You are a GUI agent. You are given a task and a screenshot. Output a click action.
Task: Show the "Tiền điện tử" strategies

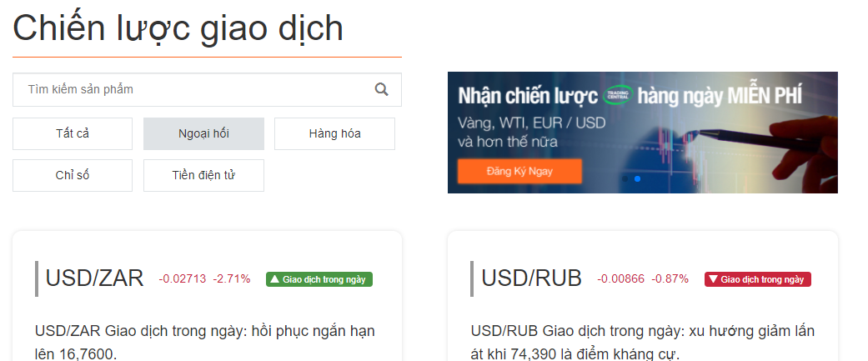(x=203, y=176)
